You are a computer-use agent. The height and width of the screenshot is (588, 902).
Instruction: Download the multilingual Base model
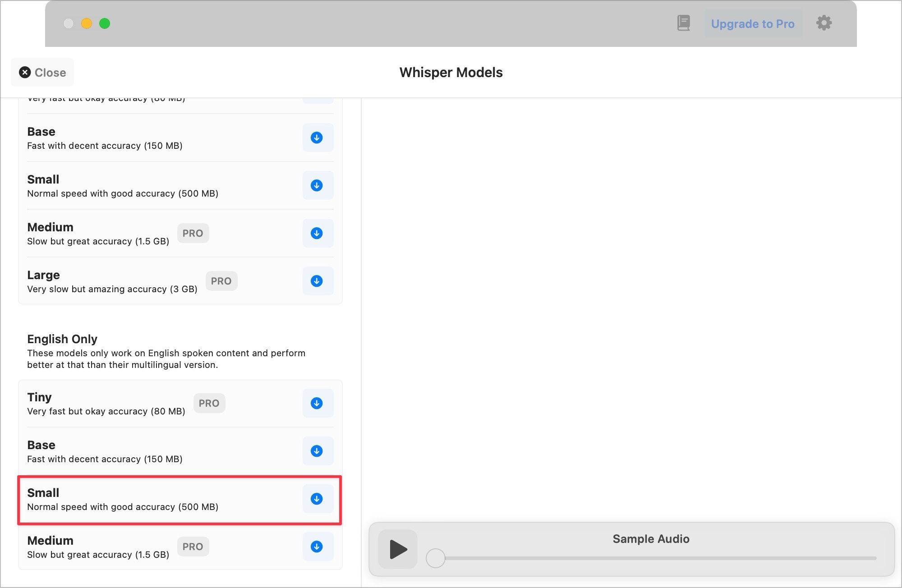[x=318, y=138]
